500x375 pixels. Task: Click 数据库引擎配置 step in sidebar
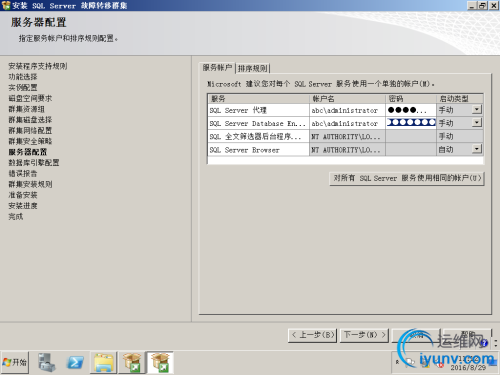pyautogui.click(x=34, y=163)
